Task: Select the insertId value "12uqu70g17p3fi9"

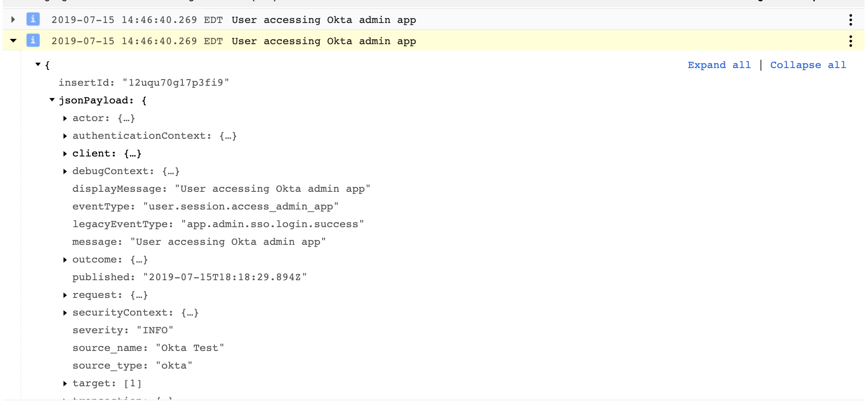Action: pyautogui.click(x=176, y=83)
